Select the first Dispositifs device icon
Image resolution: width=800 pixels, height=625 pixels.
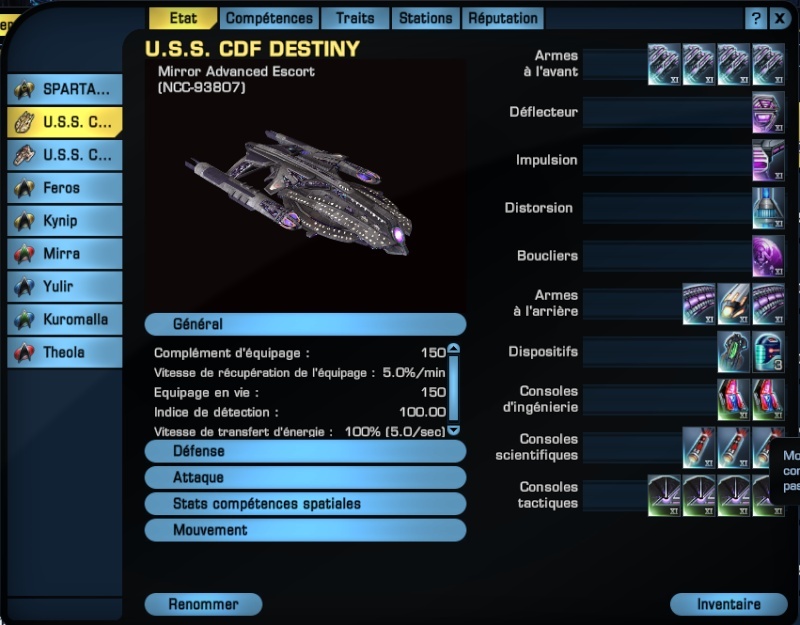click(733, 352)
